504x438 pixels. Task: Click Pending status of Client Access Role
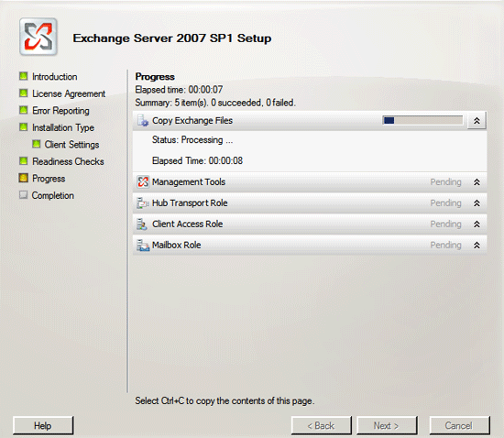pyautogui.click(x=446, y=224)
